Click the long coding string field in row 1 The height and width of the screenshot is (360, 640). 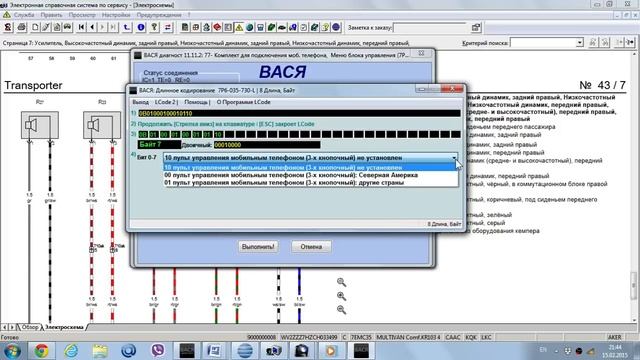click(x=299, y=113)
